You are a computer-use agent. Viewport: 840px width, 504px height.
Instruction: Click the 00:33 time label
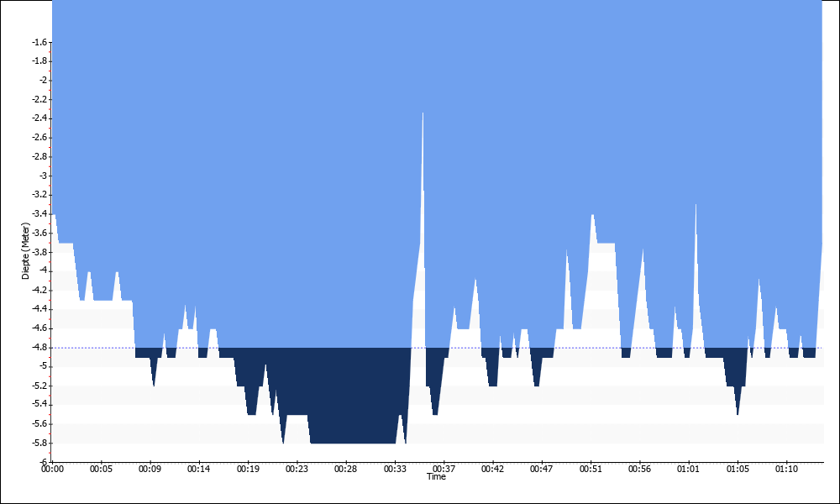click(395, 470)
